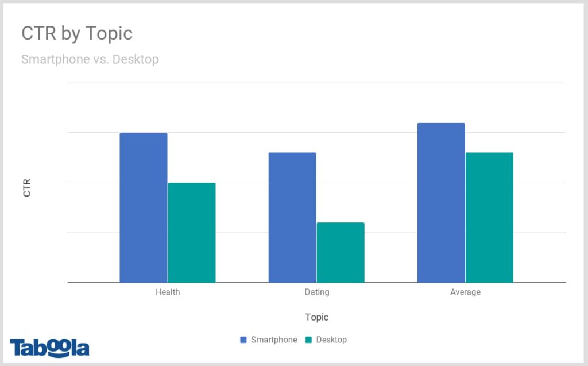588x366 pixels.
Task: Click the CTR y-axis title
Action: 27,188
